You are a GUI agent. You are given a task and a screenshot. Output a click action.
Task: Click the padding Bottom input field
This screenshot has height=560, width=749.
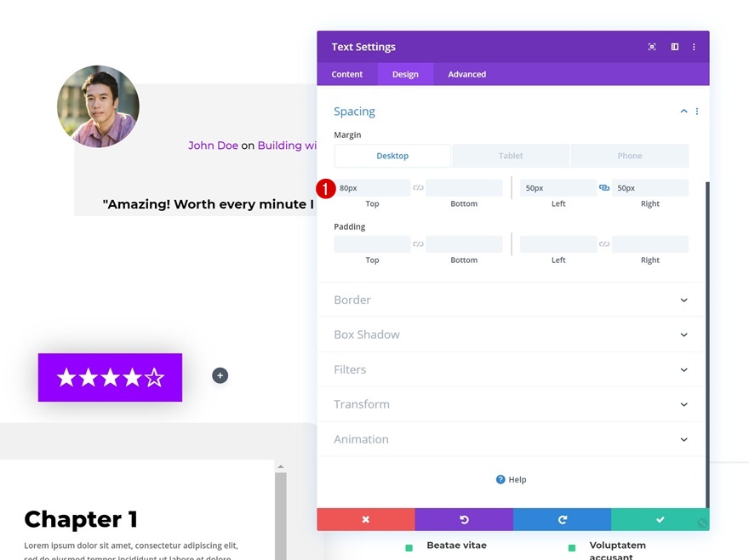(464, 244)
